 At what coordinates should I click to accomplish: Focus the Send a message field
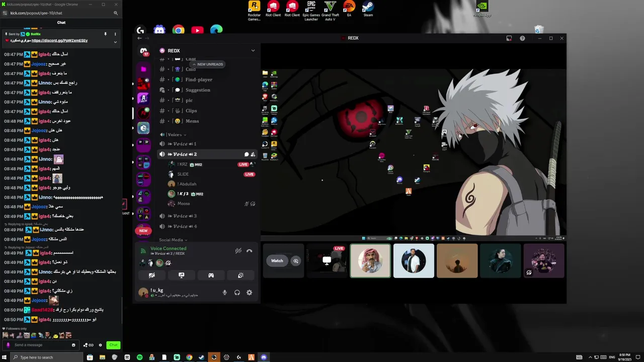(40, 345)
